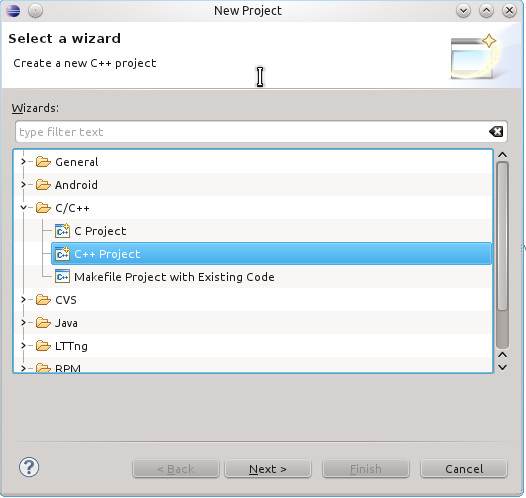This screenshot has width=526, height=498.
Task: Clear the filter text with eraser icon
Action: 496,131
